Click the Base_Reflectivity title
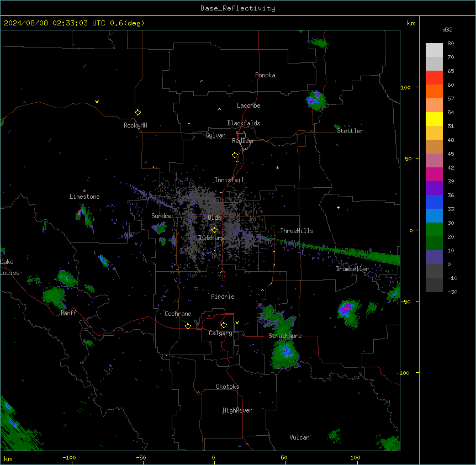The width and height of the screenshot is (476, 465). click(x=238, y=8)
